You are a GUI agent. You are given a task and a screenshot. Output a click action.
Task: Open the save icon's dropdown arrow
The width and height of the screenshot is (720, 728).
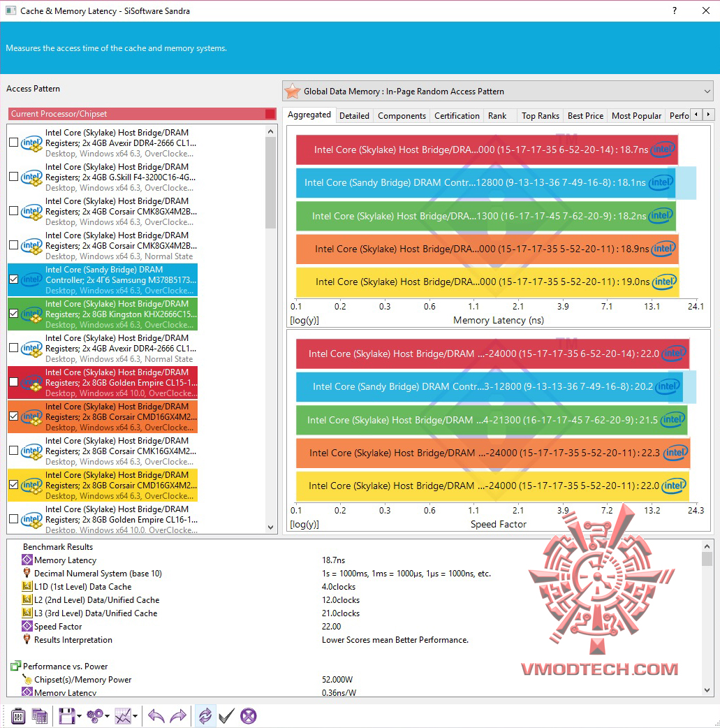click(x=80, y=716)
